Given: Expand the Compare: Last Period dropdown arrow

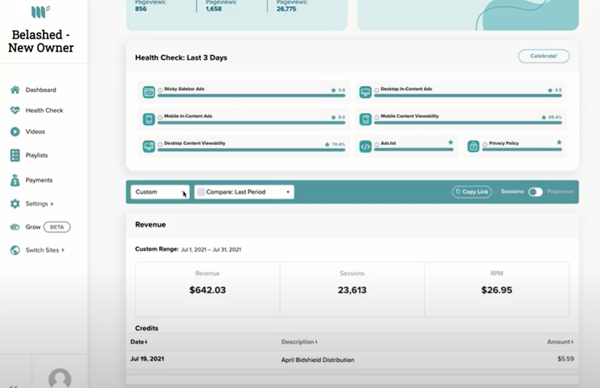Looking at the screenshot, I should click(x=288, y=192).
